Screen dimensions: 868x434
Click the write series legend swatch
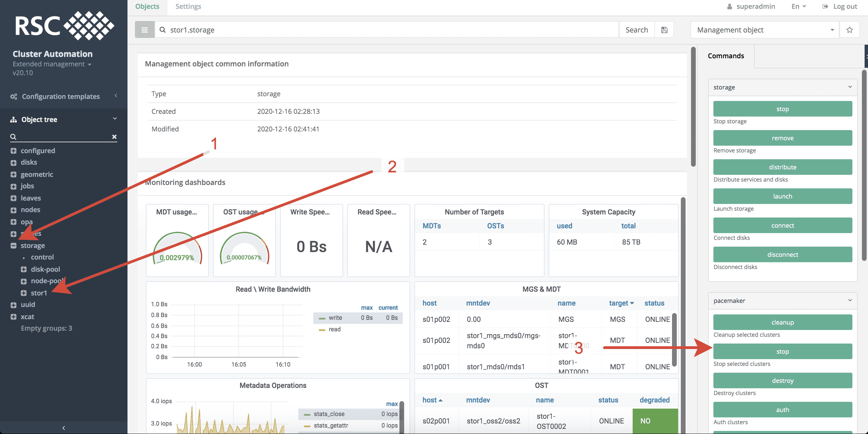(322, 318)
